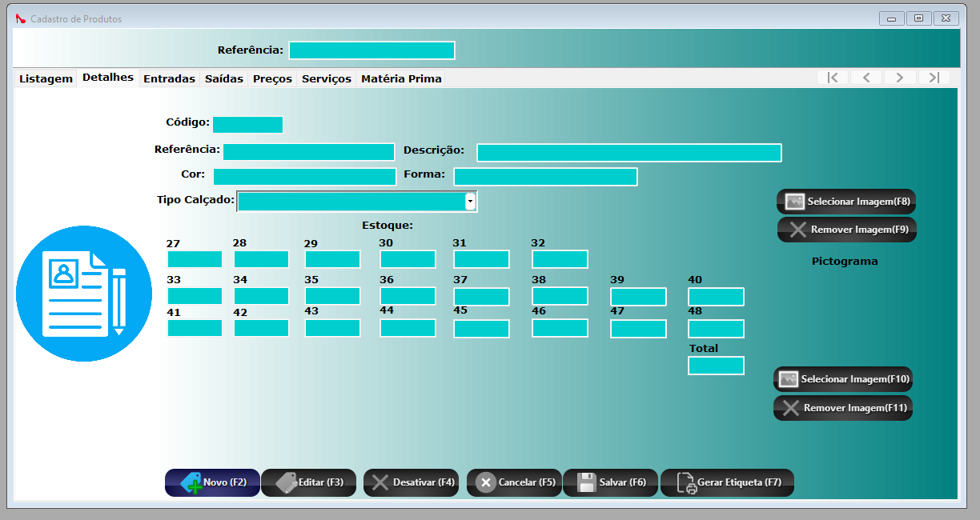Image resolution: width=980 pixels, height=520 pixels.
Task: Click Desativar (F4) button
Action: [x=411, y=482]
